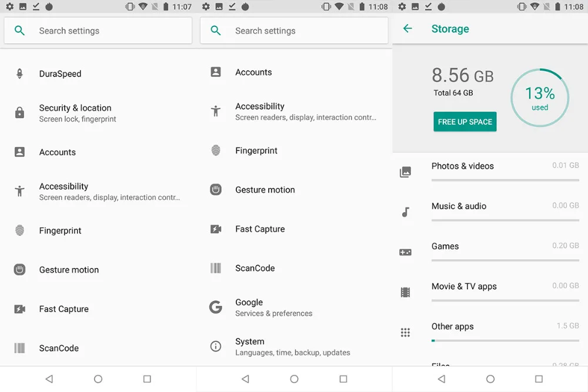Open Google Services & preferences entry

click(x=294, y=307)
